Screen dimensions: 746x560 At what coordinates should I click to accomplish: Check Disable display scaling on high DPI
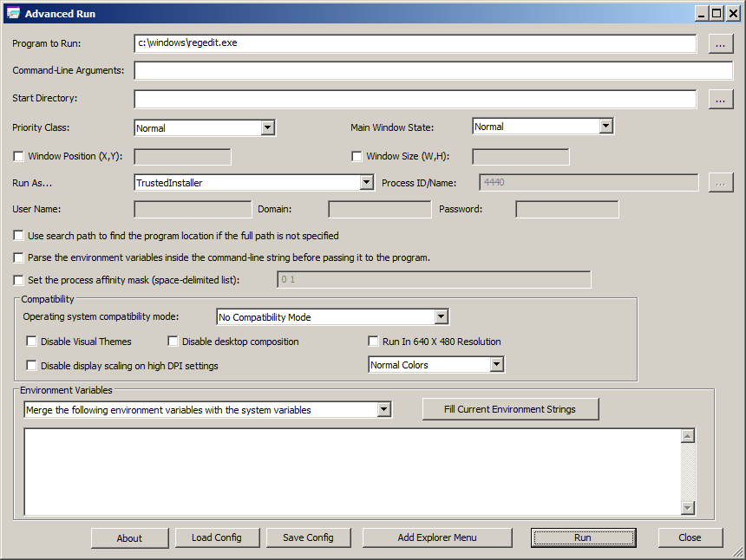31,366
